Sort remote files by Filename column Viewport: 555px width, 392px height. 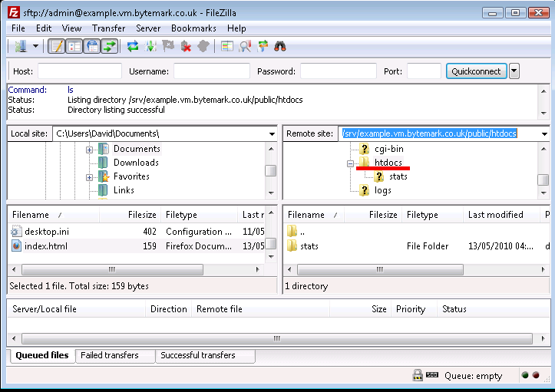click(x=314, y=214)
